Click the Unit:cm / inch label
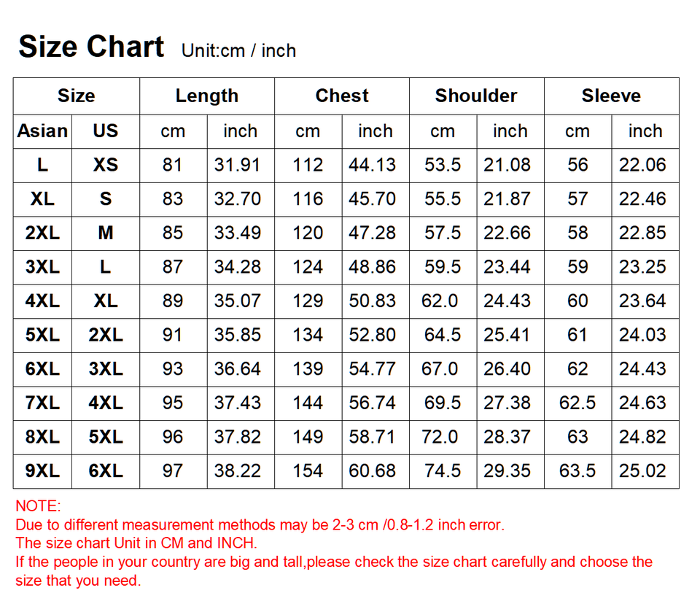700x612 pixels. (x=238, y=50)
